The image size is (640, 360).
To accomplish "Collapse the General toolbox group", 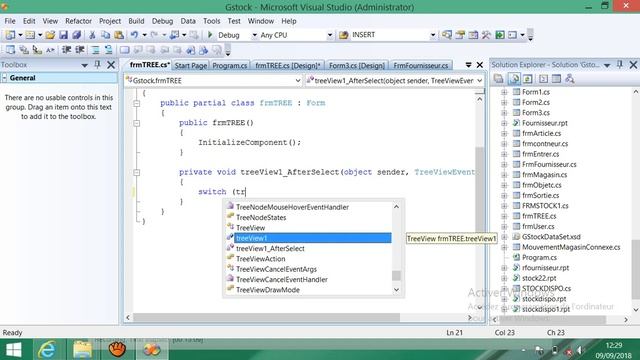I will pos(4,78).
